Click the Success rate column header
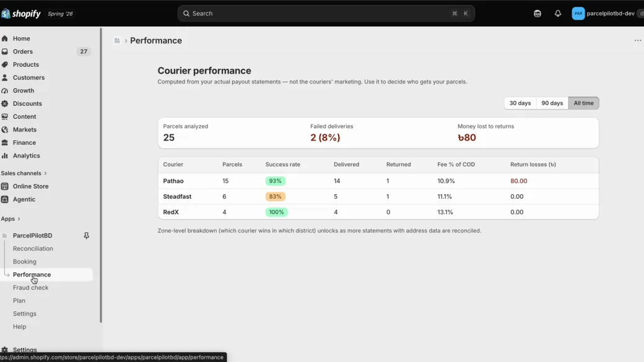 [x=282, y=165]
